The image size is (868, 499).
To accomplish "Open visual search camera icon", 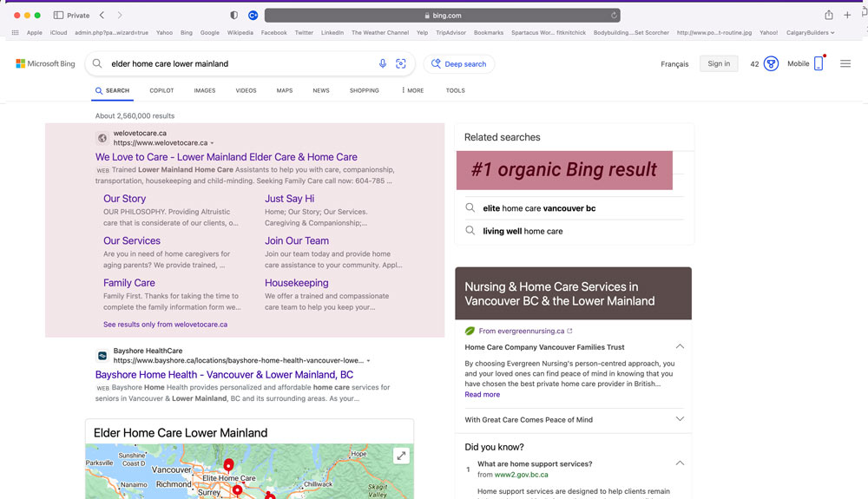I will click(x=401, y=63).
